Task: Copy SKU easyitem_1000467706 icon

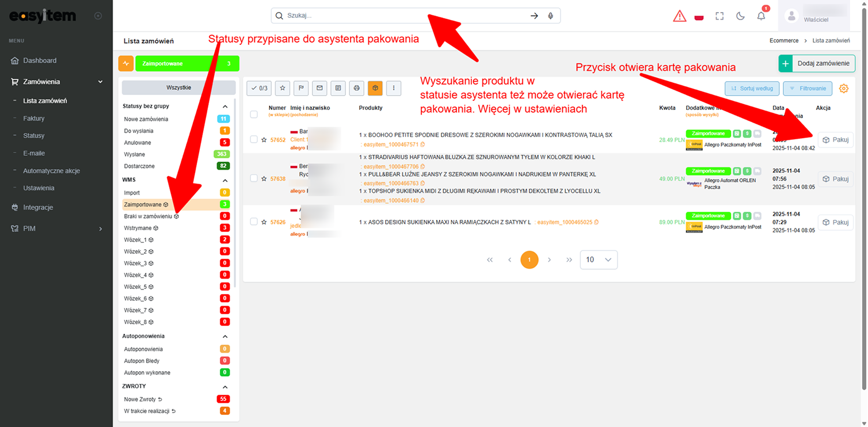Action: pos(423,166)
